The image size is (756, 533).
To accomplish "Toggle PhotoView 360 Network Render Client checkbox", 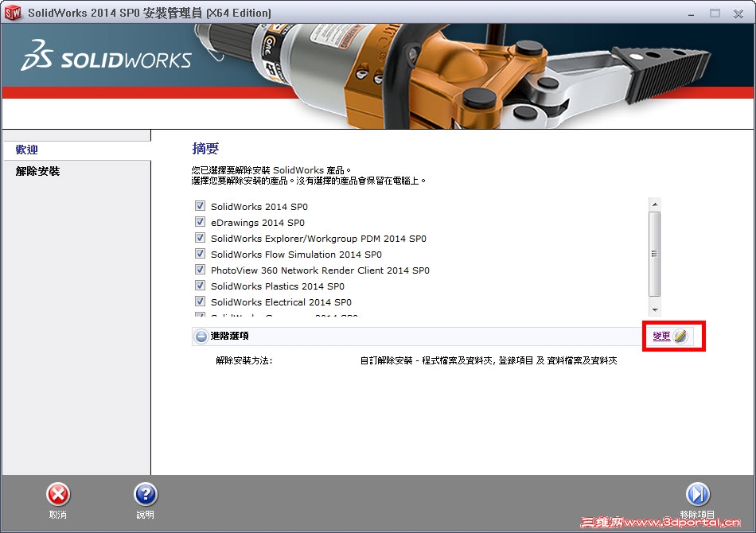I will tap(200, 270).
